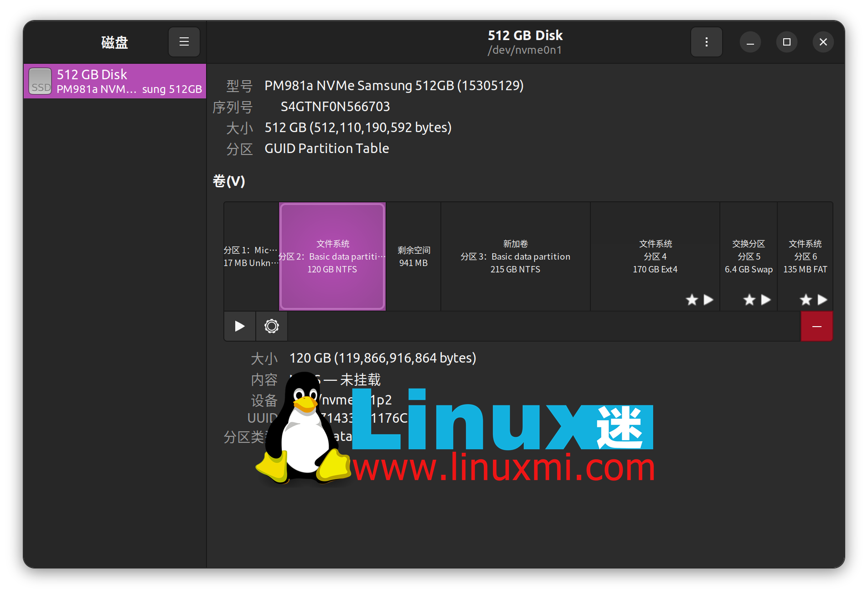Open additional partition options gear
The height and width of the screenshot is (594, 868).
272,326
